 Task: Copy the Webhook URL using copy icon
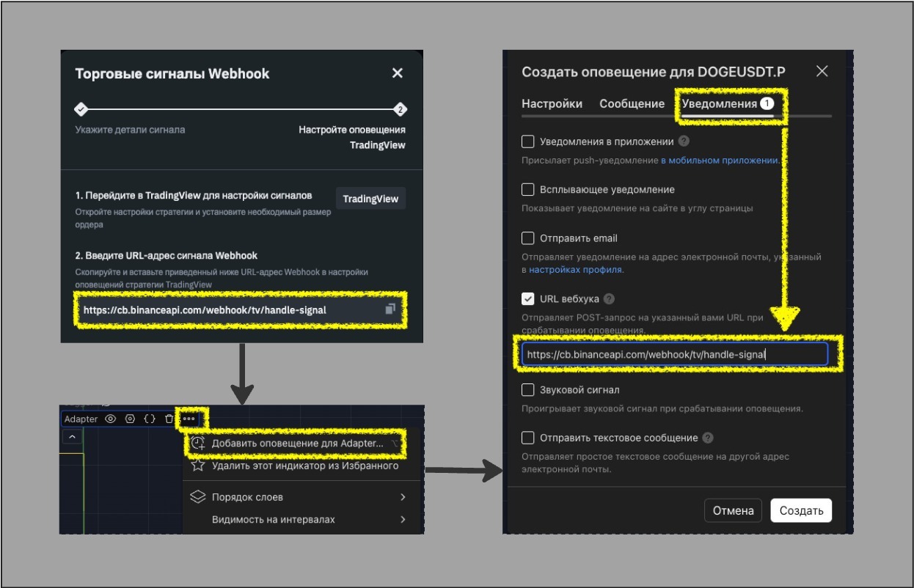click(390, 309)
